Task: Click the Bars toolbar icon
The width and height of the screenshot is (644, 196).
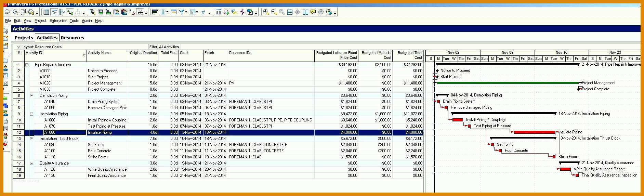Action: click(155, 12)
